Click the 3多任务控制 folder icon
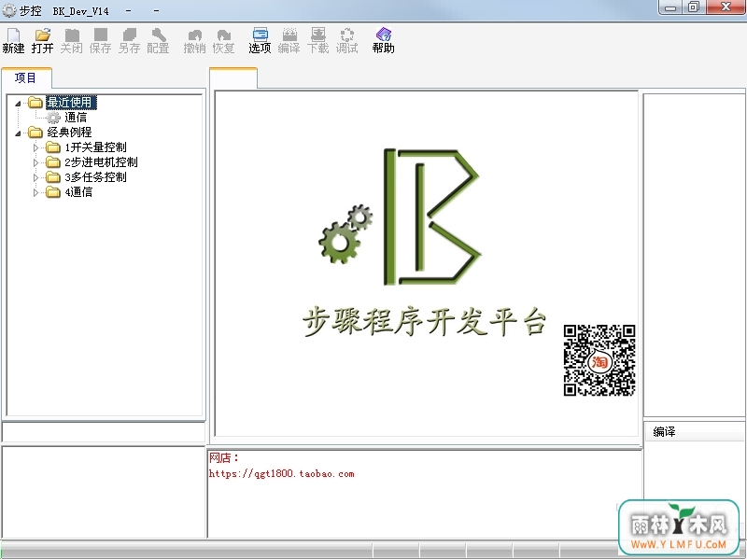The width and height of the screenshot is (747, 560). (53, 177)
